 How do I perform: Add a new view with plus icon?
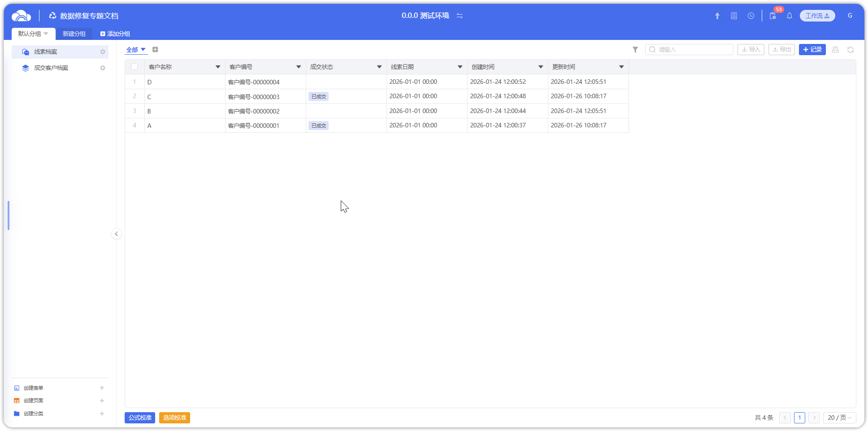tap(155, 50)
